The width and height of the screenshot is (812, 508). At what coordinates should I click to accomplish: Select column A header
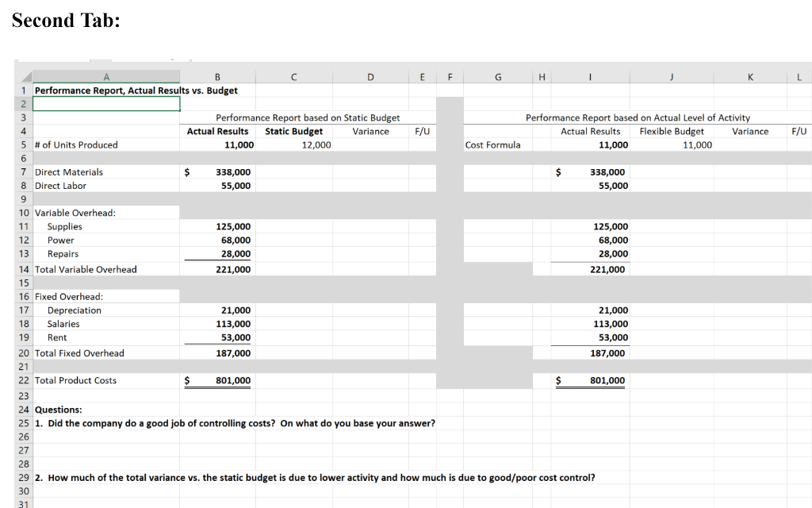pos(106,77)
